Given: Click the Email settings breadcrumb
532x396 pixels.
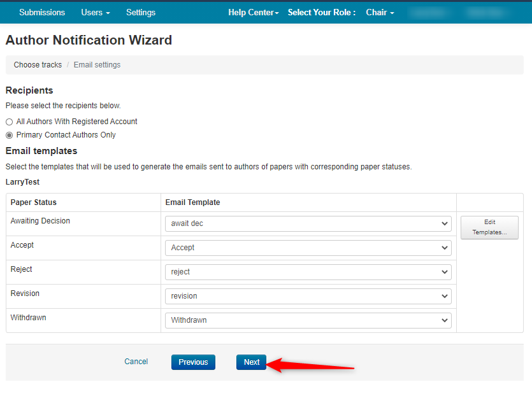Looking at the screenshot, I should tap(97, 65).
